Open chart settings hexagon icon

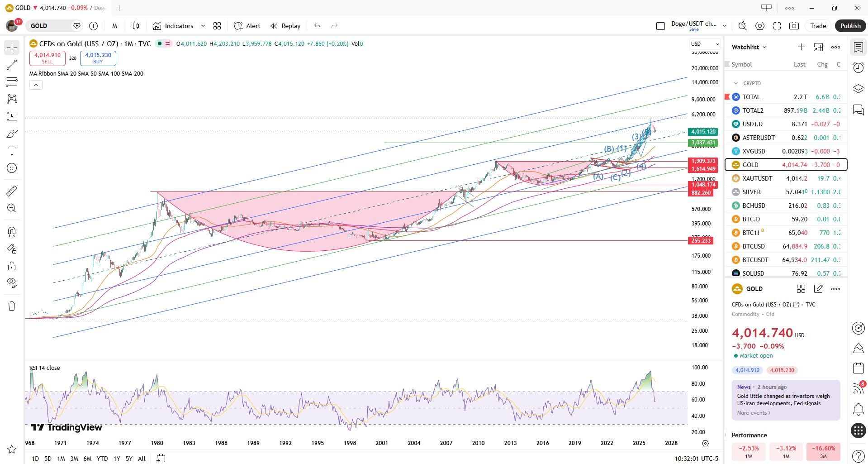point(760,26)
